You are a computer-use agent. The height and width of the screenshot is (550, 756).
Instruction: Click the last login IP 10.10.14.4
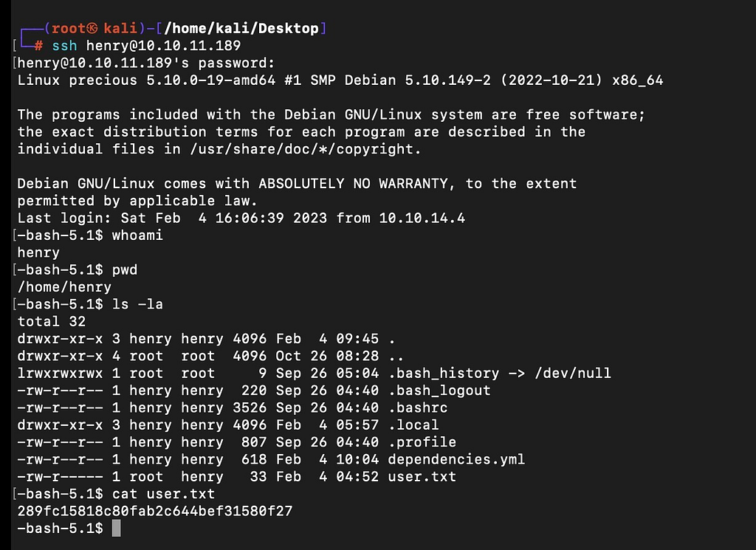[422, 219]
